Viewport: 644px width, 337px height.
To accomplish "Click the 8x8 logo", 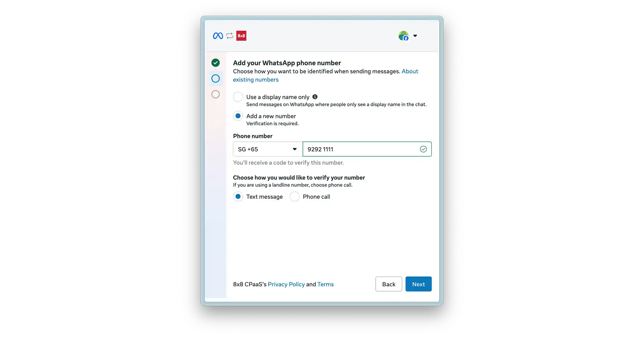I will point(241,35).
